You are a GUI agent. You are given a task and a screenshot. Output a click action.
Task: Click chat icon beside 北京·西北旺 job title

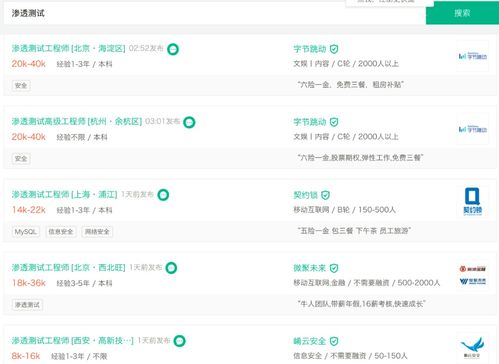pos(171,268)
